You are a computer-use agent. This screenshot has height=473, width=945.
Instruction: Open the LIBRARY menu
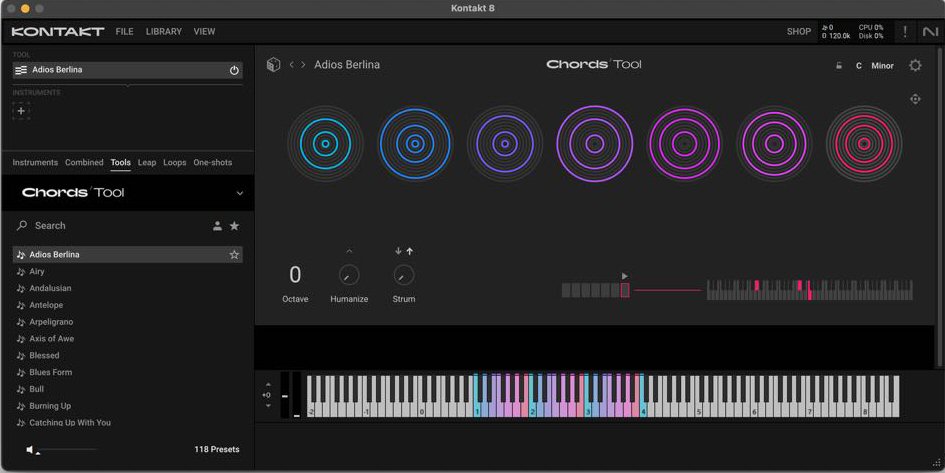(163, 31)
